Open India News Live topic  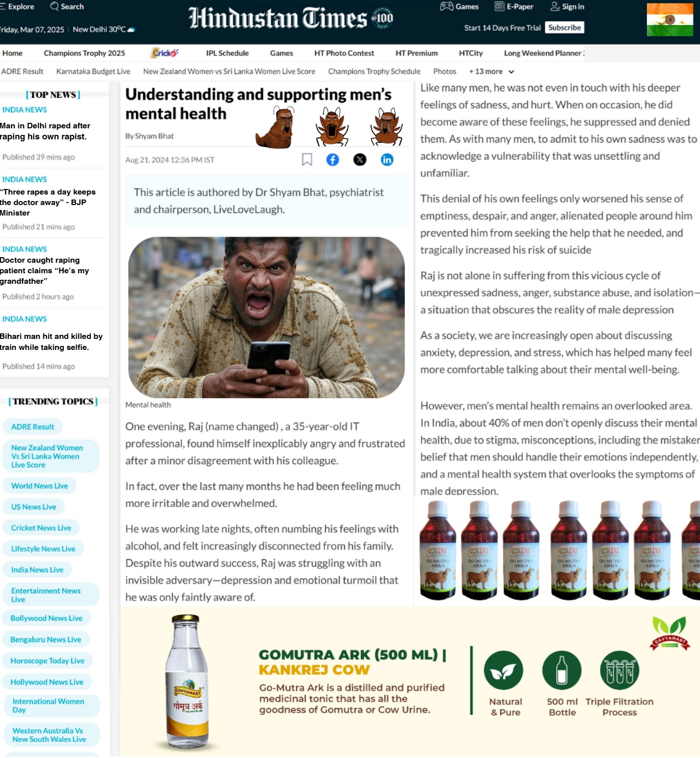(x=37, y=570)
